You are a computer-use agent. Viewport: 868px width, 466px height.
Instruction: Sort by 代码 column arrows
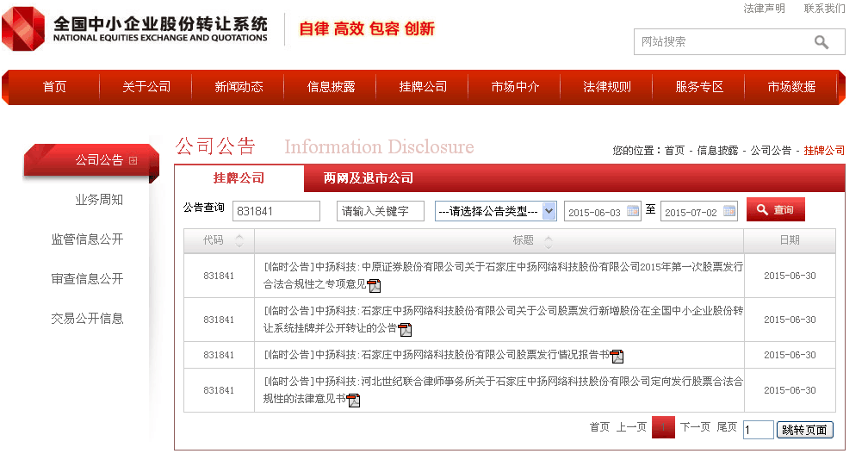pos(239,240)
